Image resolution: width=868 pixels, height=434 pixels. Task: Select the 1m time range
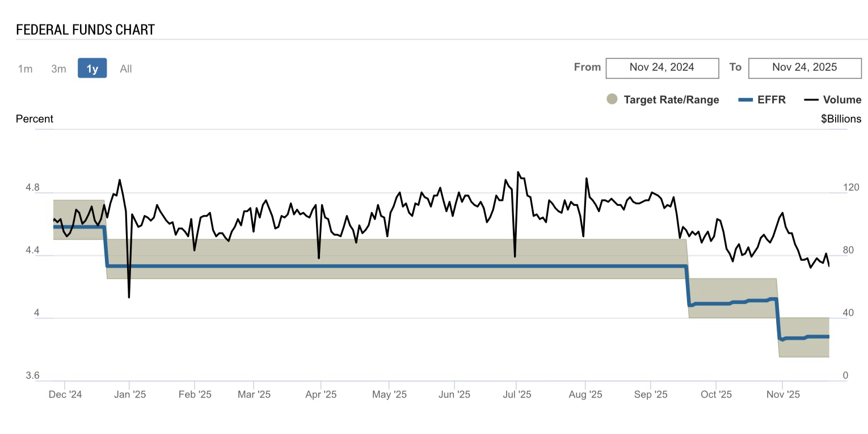(25, 69)
